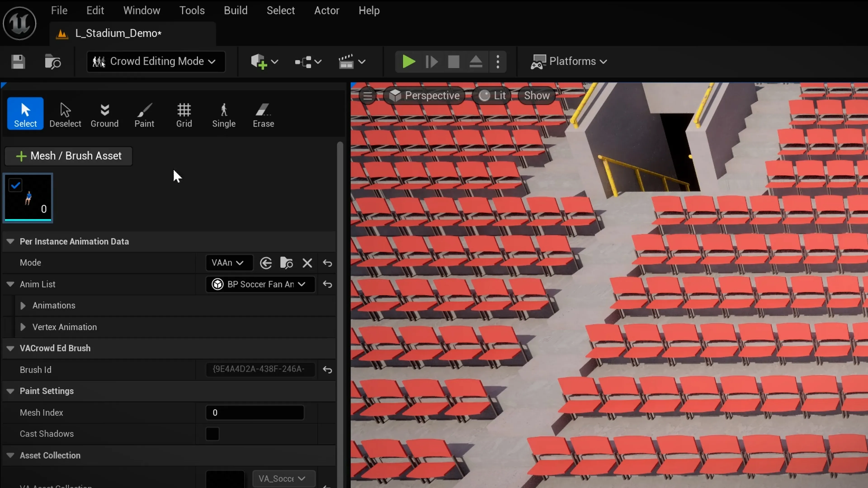Click the Save Current Level icon
The image size is (868, 488).
coord(18,62)
